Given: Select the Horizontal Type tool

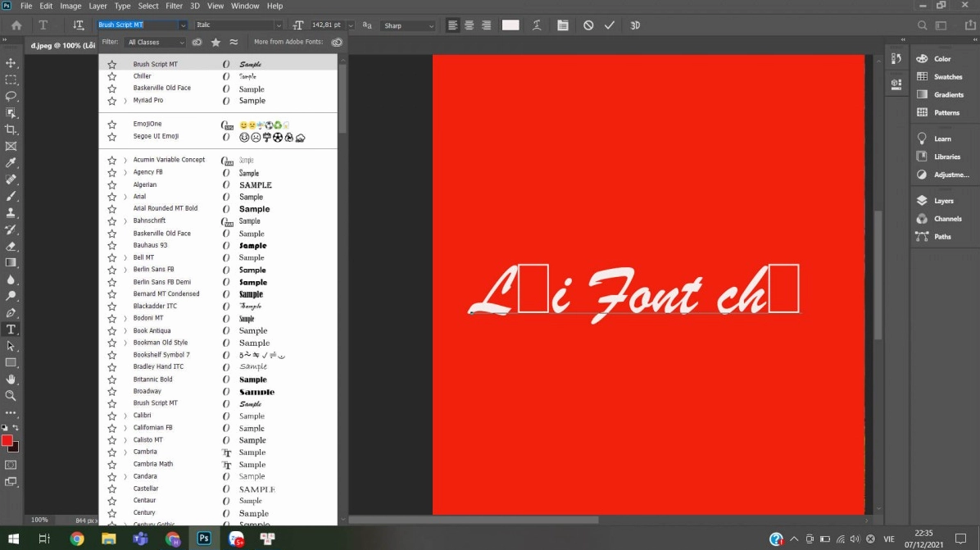Looking at the screenshot, I should [11, 330].
